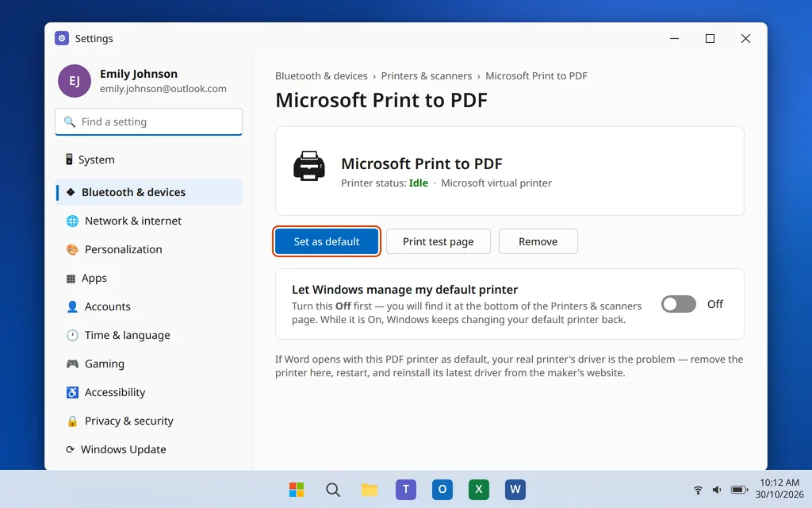
Task: Click the Idle printer status text
Action: pyautogui.click(x=419, y=183)
